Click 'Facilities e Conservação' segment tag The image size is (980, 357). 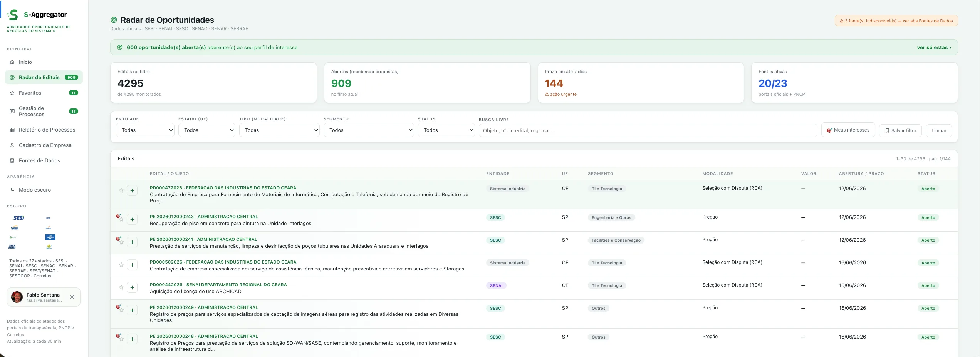(616, 240)
